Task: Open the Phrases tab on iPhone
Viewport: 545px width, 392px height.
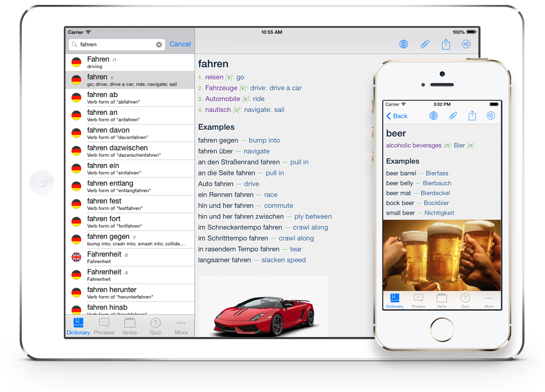Action: (418, 301)
